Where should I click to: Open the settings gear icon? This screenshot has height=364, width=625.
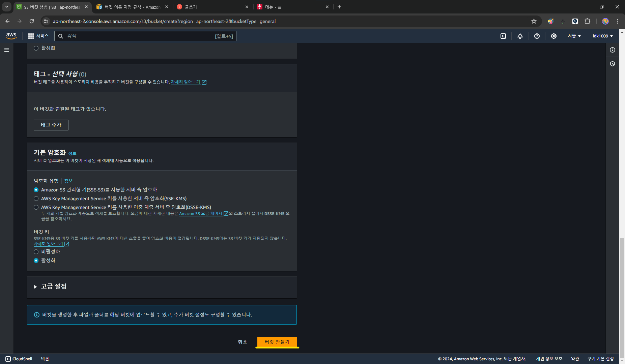[554, 36]
